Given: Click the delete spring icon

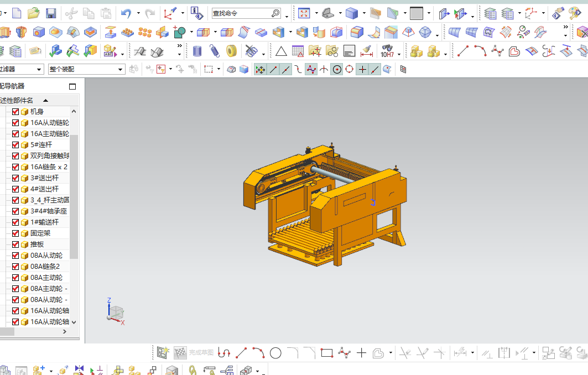Looking at the screenshot, I should [x=251, y=51].
